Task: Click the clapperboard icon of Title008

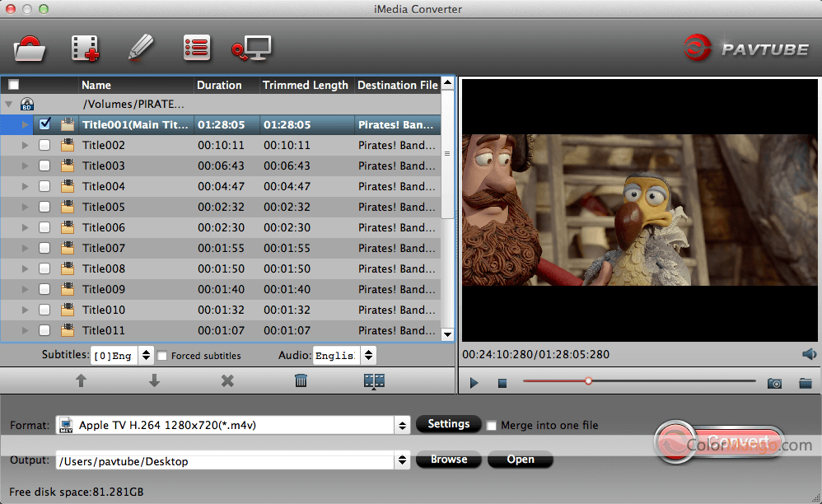Action: tap(67, 268)
